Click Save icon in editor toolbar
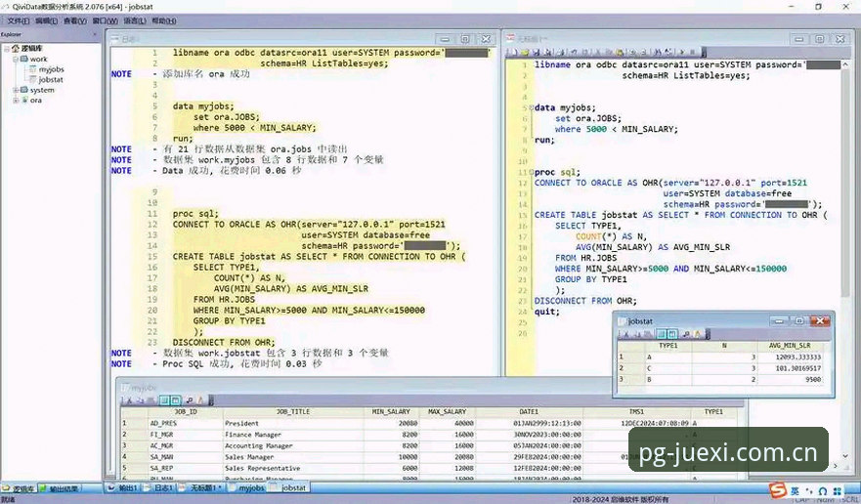 pyautogui.click(x=537, y=52)
